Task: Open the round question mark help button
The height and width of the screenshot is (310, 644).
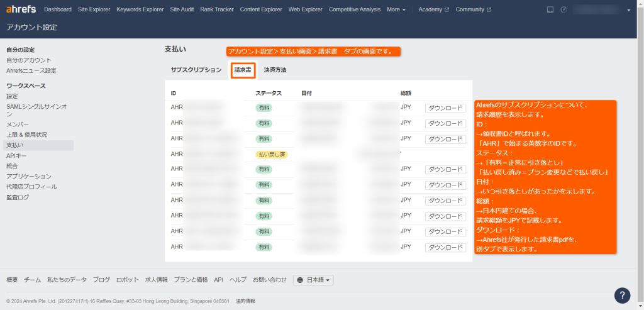Action: [622, 295]
